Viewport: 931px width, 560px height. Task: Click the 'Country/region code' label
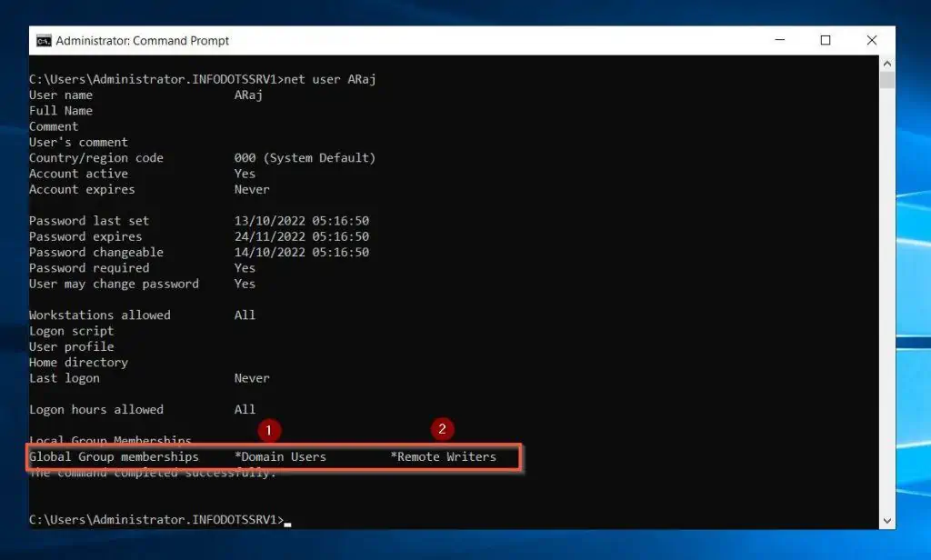96,158
